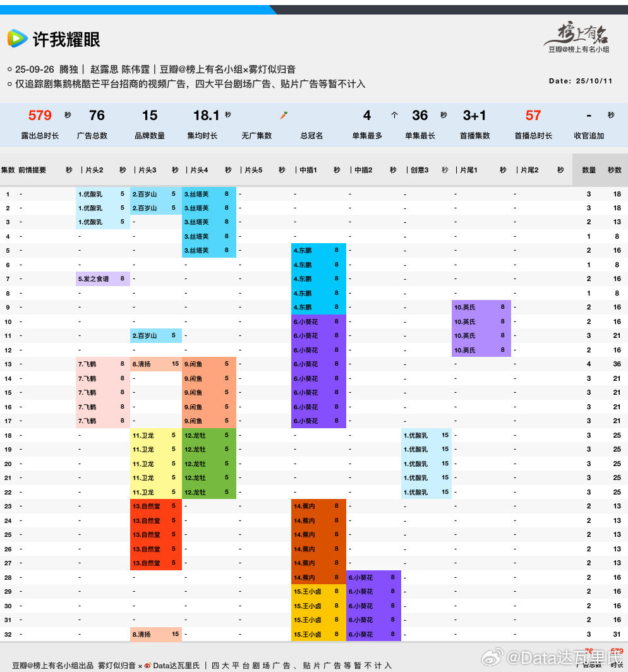
Task: Click the 单集最多 label
Action: (x=367, y=136)
